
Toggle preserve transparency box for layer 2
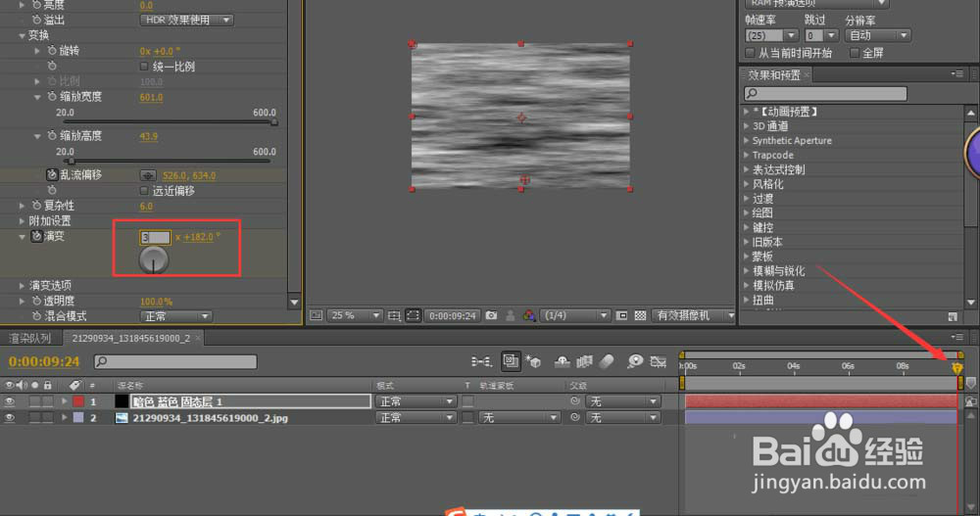point(468,418)
